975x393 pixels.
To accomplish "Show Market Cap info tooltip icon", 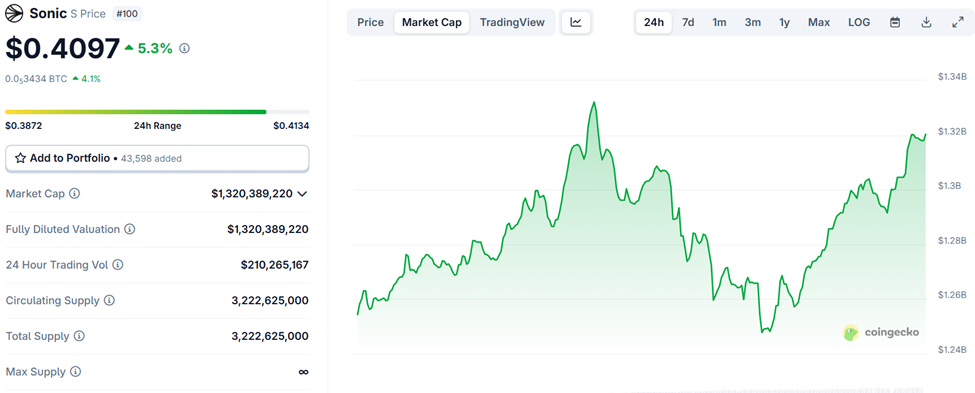I will (x=74, y=193).
